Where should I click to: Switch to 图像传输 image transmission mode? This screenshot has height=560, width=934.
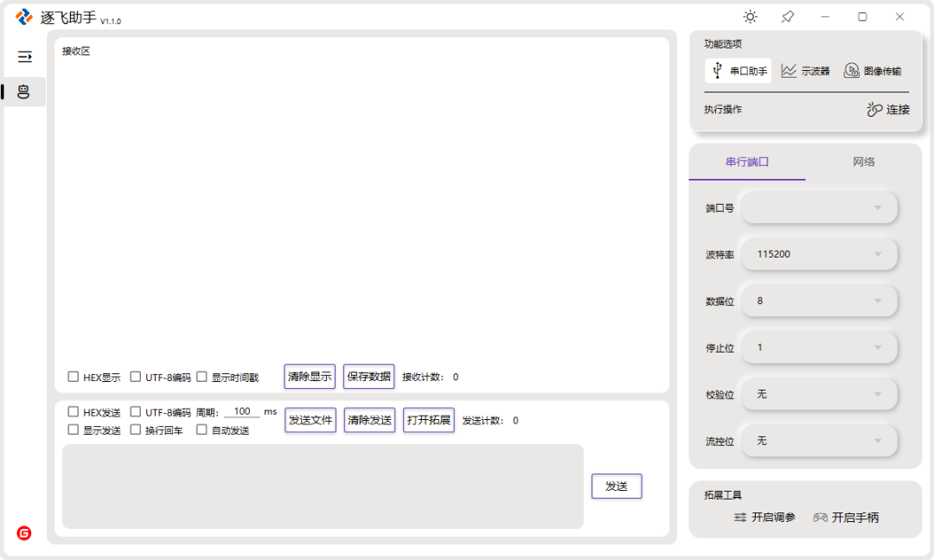(876, 71)
